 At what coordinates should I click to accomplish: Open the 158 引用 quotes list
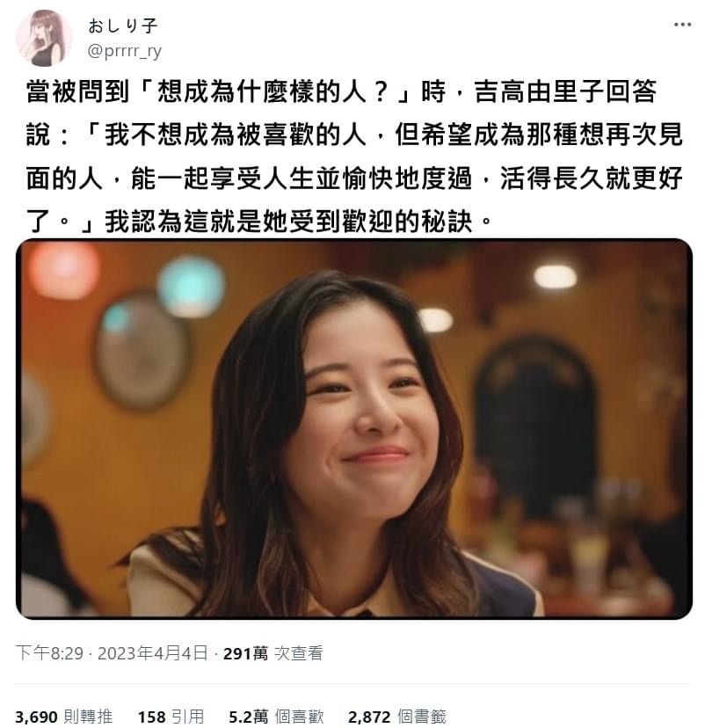(171, 717)
